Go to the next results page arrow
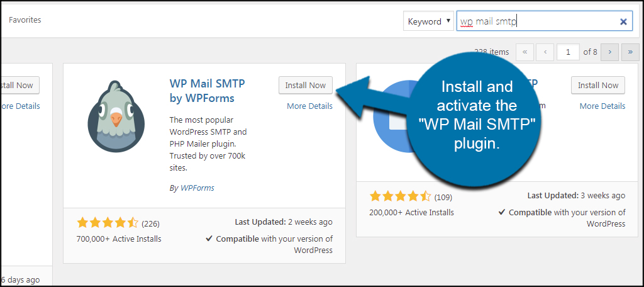644x287 pixels. coord(609,52)
